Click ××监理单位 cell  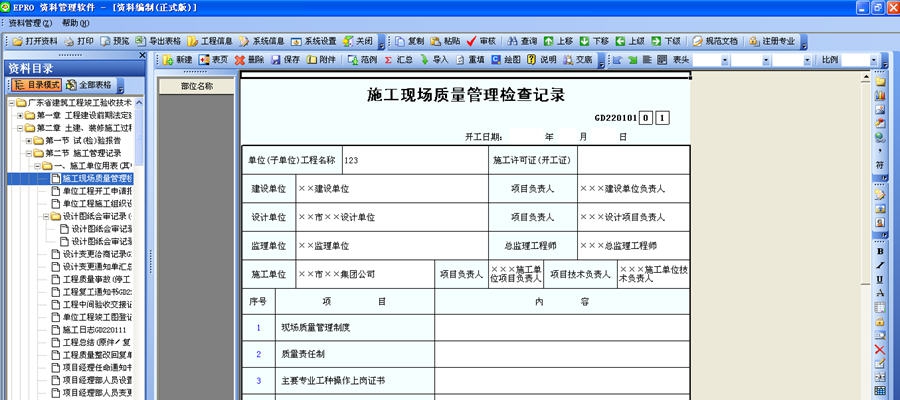(x=392, y=246)
